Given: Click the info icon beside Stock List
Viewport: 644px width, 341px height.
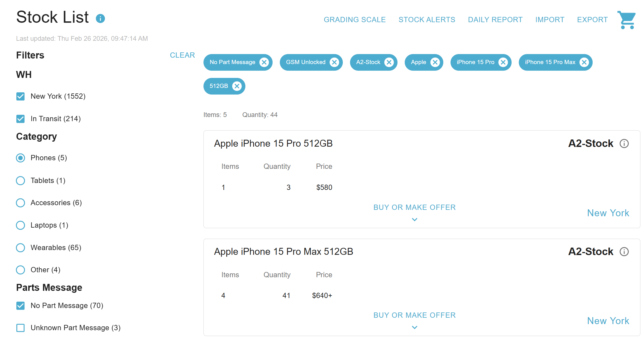Looking at the screenshot, I should click(x=100, y=19).
